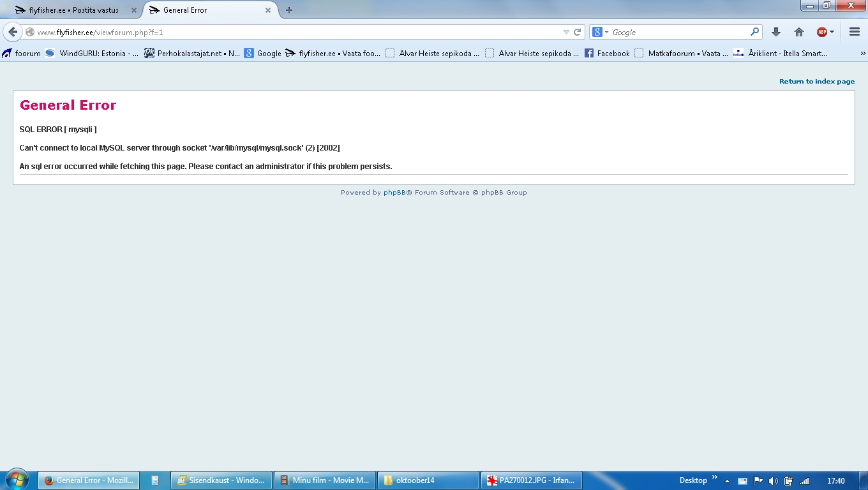Click the Firefox back arrow button
The width and height of the screenshot is (868, 490).
13,32
